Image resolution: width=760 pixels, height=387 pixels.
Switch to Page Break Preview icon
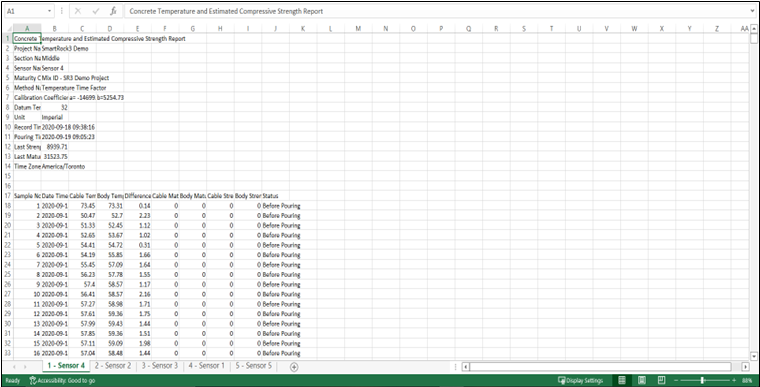660,380
